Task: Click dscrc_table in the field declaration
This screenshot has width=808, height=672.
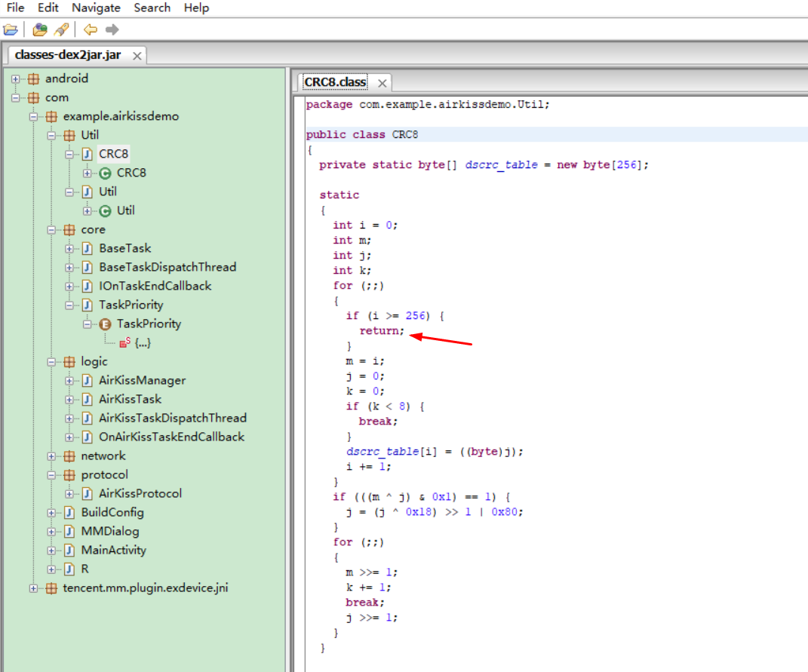Action: pos(501,165)
